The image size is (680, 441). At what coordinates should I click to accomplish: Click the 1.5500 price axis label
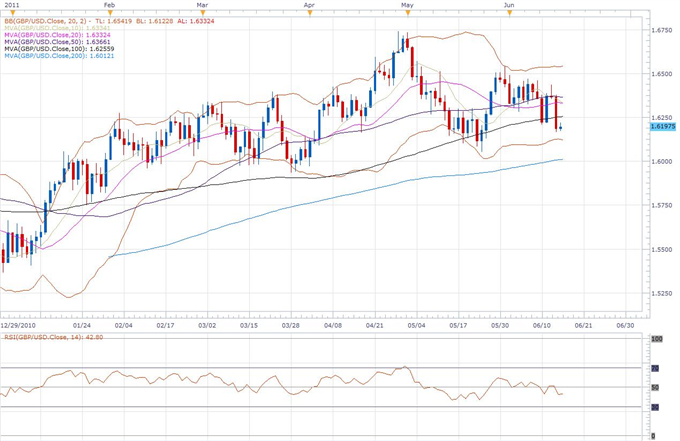click(x=662, y=249)
